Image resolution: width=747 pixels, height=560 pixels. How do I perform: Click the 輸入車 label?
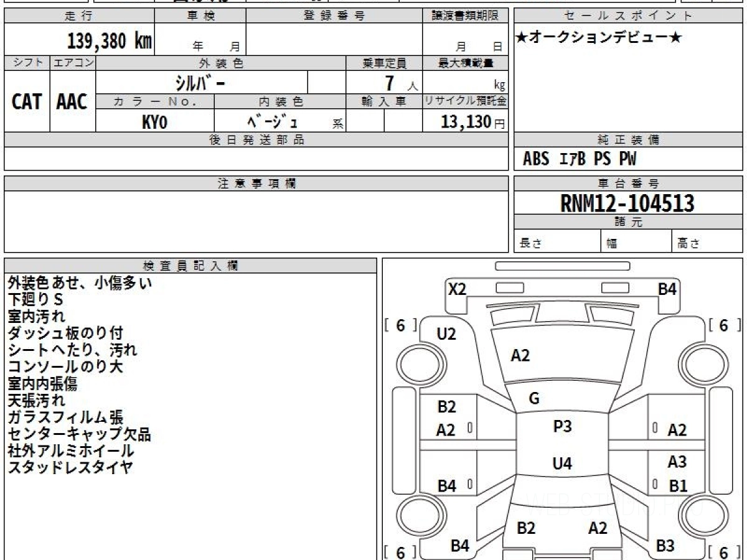[x=384, y=101]
